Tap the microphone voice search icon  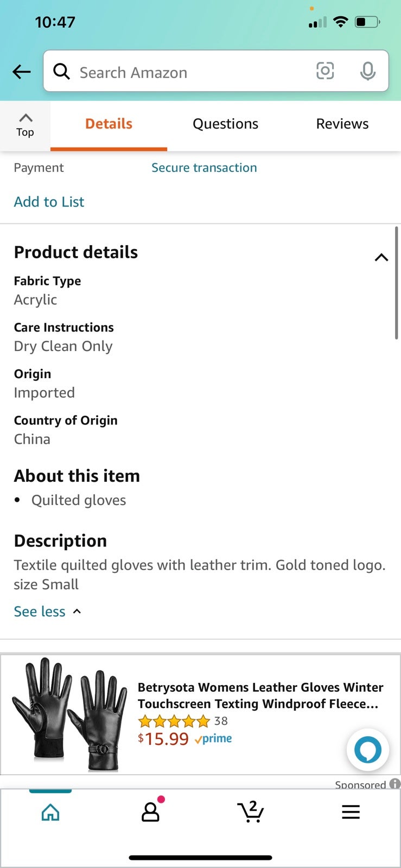[x=368, y=71]
